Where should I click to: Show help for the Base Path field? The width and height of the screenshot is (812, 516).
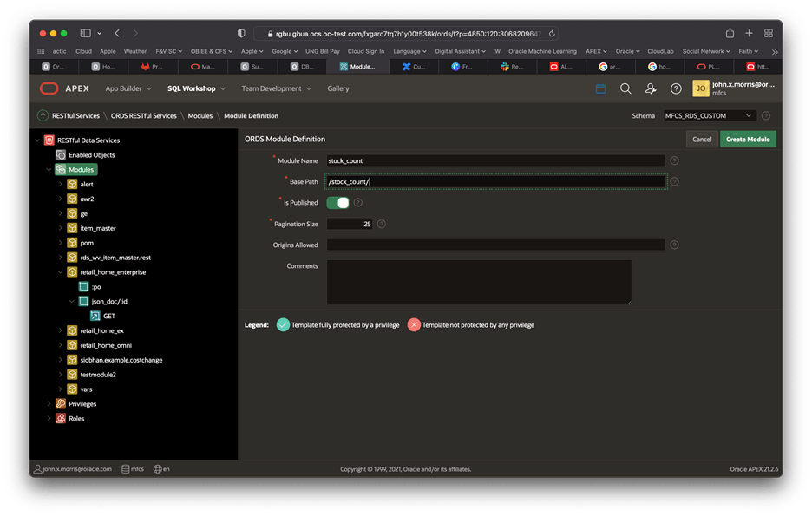674,181
